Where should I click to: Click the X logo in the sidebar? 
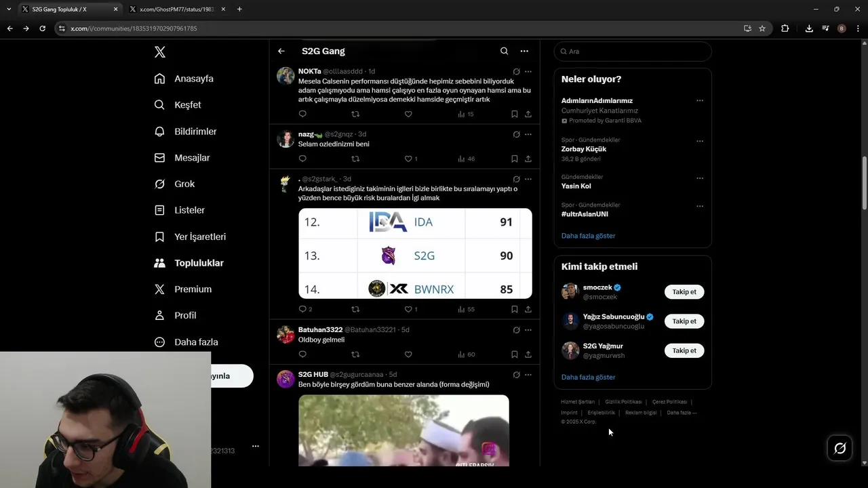[x=159, y=52]
